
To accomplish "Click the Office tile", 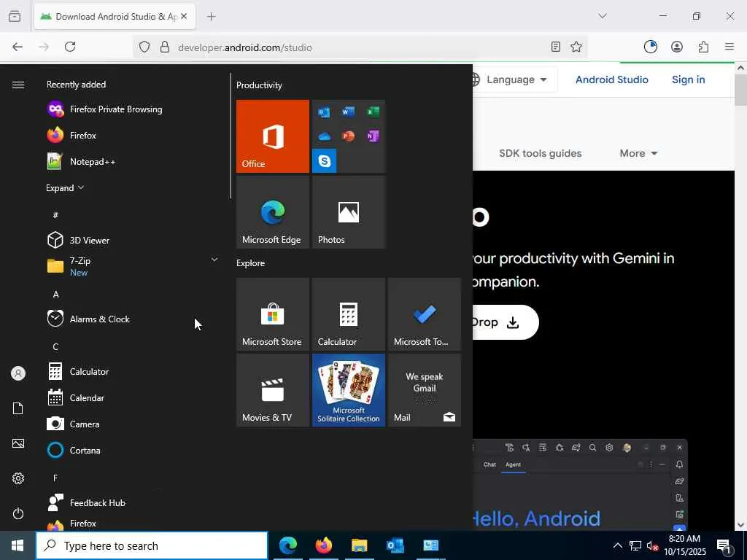I will point(273,136).
